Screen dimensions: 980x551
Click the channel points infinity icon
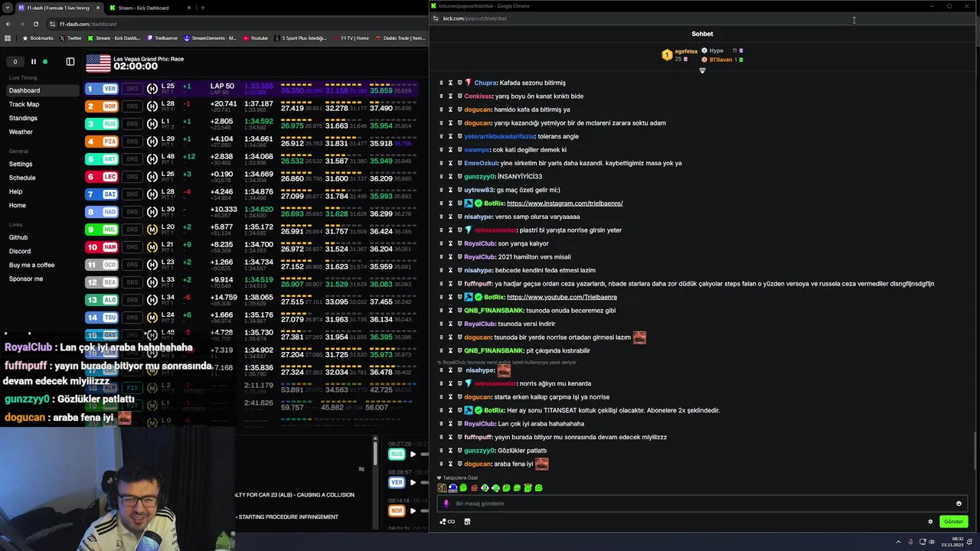[447, 522]
